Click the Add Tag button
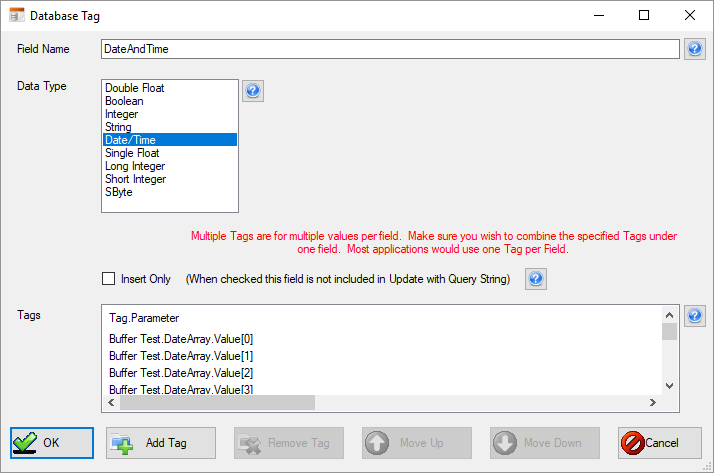714x473 pixels. (x=160, y=443)
